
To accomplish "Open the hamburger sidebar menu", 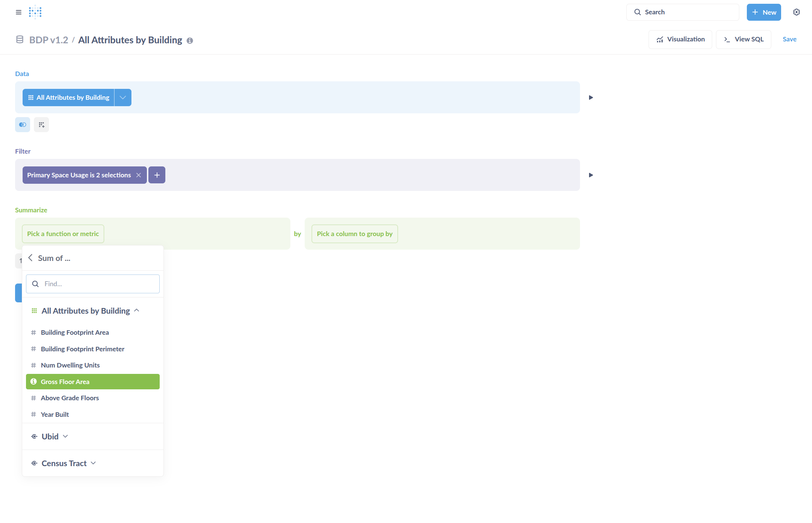I will (18, 12).
